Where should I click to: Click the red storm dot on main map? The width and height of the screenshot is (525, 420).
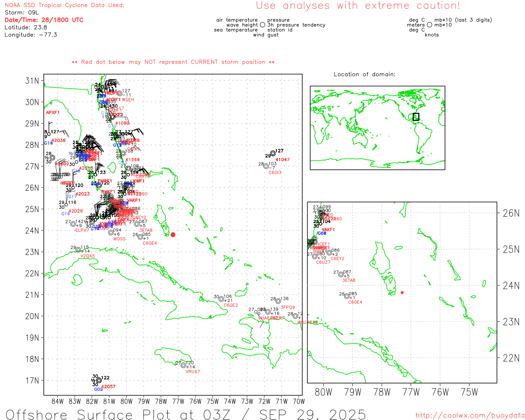(x=173, y=235)
